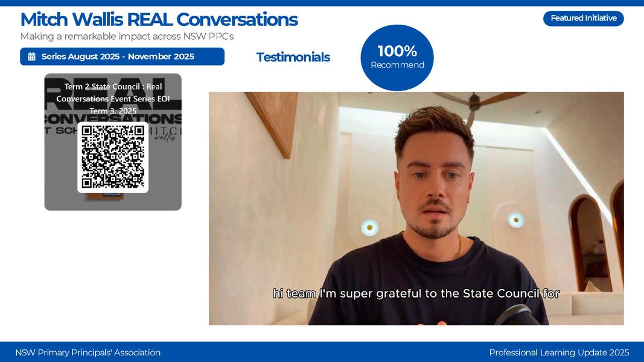Open the Mitch Wallis video
This screenshot has height=362, width=644.
click(x=416, y=209)
